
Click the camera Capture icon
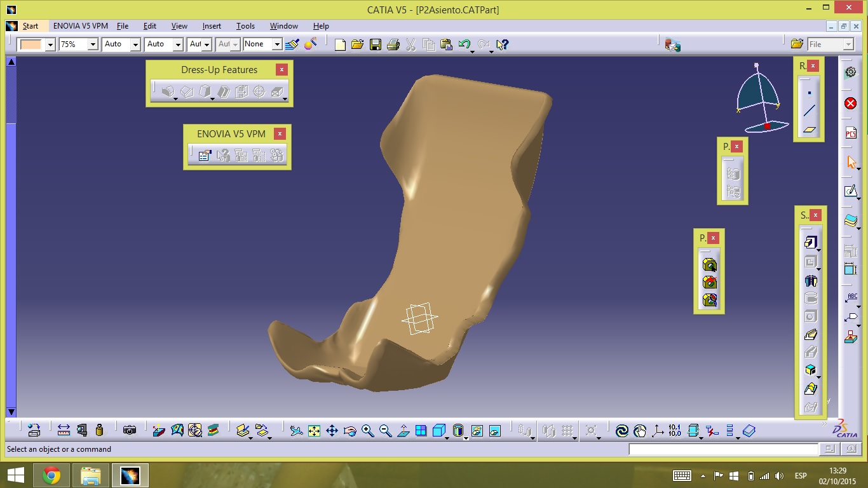[130, 430]
